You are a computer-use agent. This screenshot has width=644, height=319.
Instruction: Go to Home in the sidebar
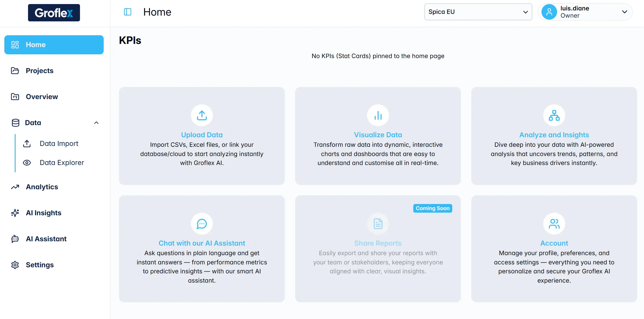pos(54,45)
